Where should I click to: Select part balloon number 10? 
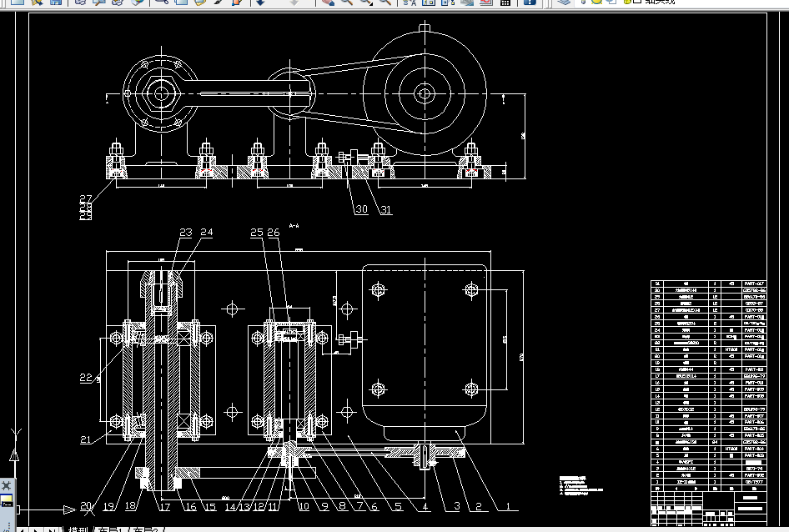pos(304,506)
